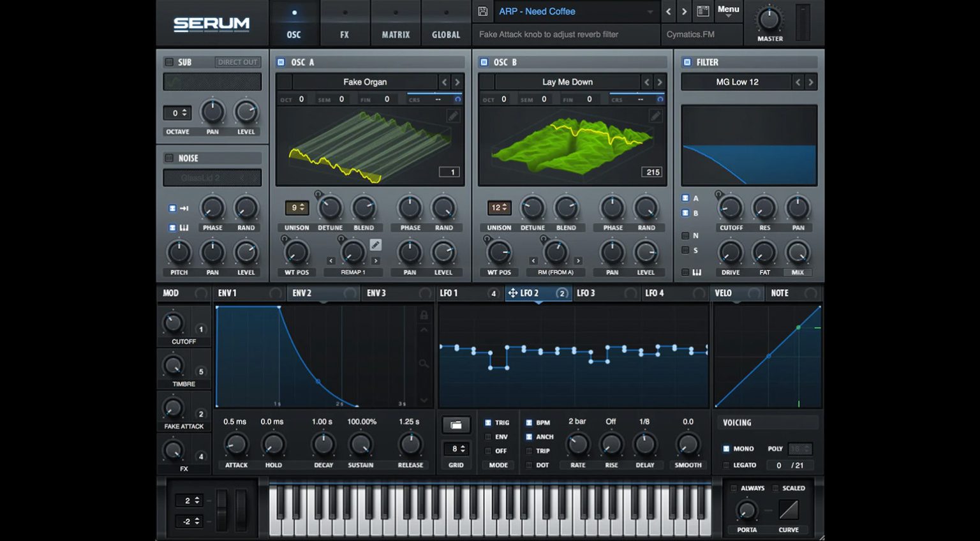Image resolution: width=980 pixels, height=541 pixels.
Task: Enable the NOISE oscillator toggle
Action: pos(169,158)
